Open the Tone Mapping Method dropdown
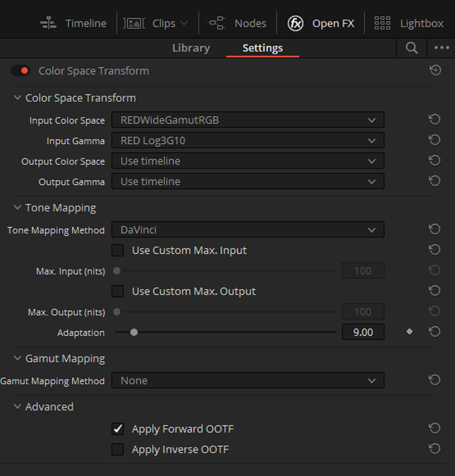Screen dimensions: 455x476 coord(248,230)
